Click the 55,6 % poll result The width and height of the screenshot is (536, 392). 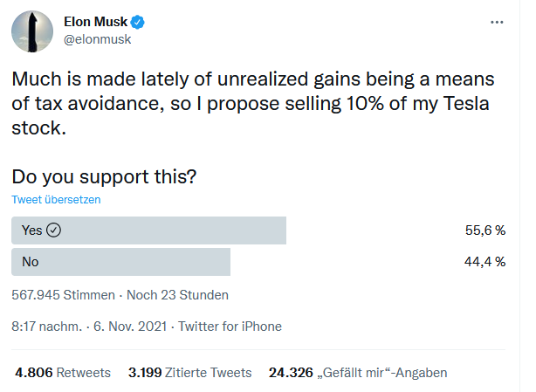486,230
